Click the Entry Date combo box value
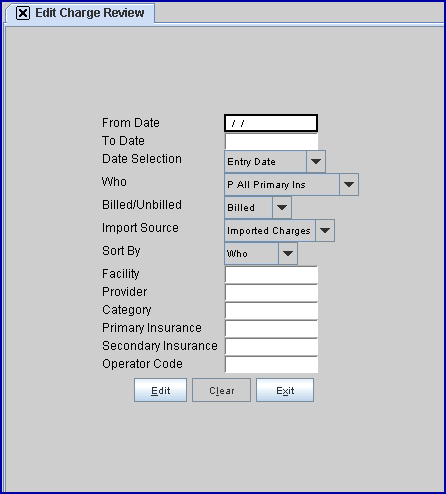The image size is (446, 494). pos(265,162)
